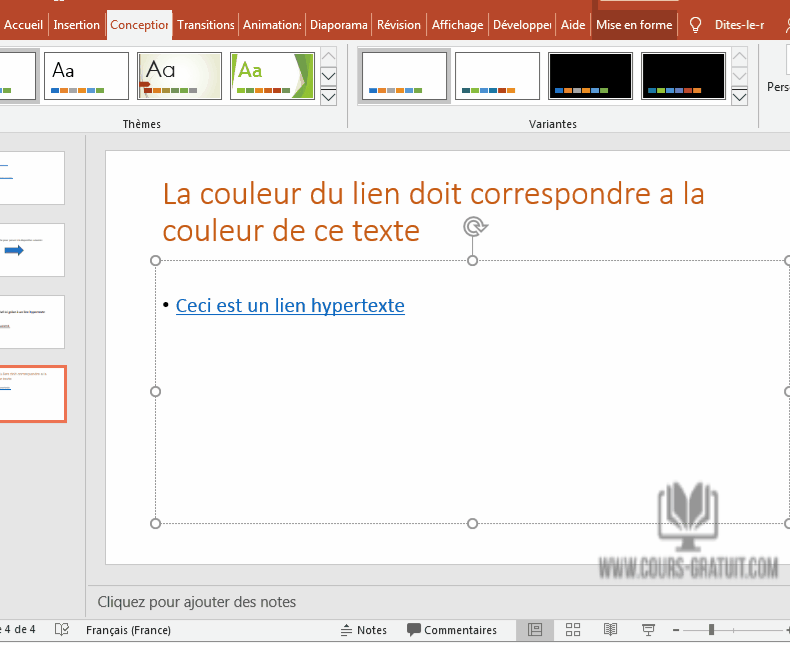Click the Dites-le-nous search field
The image size is (790, 650).
pos(739,25)
